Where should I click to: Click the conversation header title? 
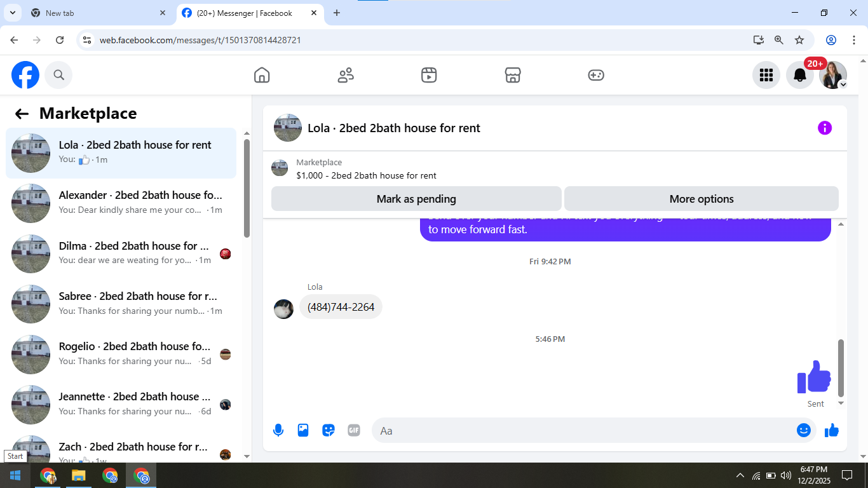pyautogui.click(x=394, y=128)
